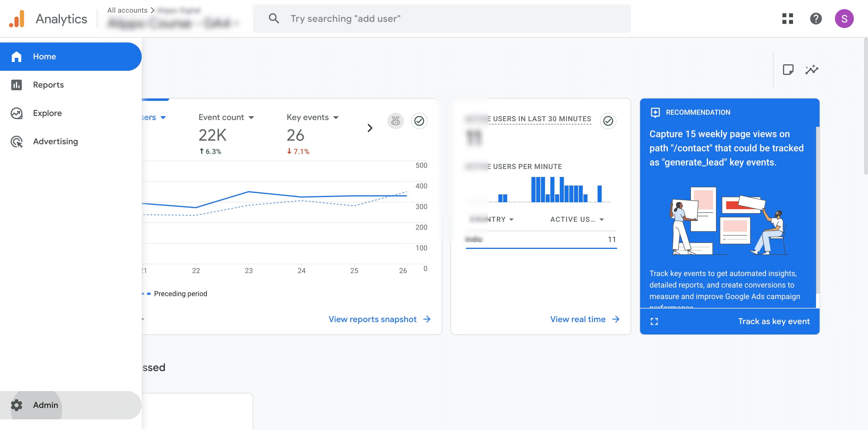Expand the Key events metric dropdown

click(x=336, y=117)
